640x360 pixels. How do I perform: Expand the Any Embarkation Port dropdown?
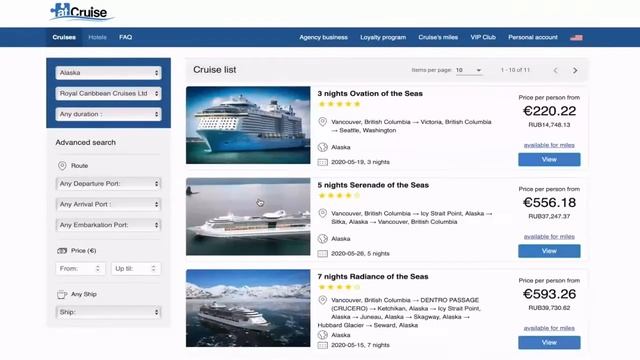click(x=109, y=225)
